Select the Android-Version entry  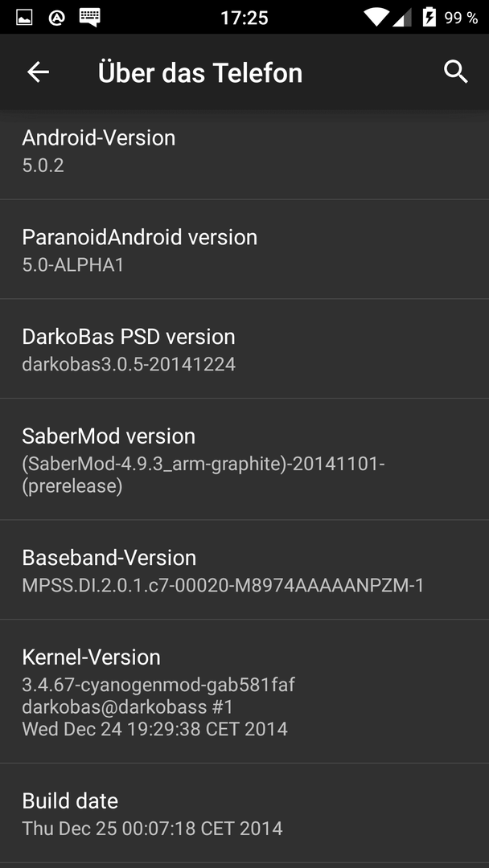244,150
